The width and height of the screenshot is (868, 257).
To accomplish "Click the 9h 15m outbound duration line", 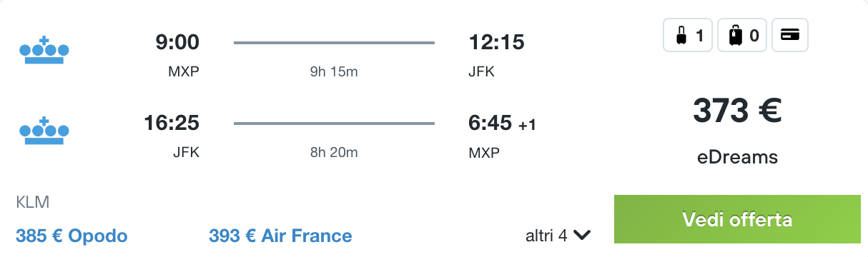I will 334,43.
